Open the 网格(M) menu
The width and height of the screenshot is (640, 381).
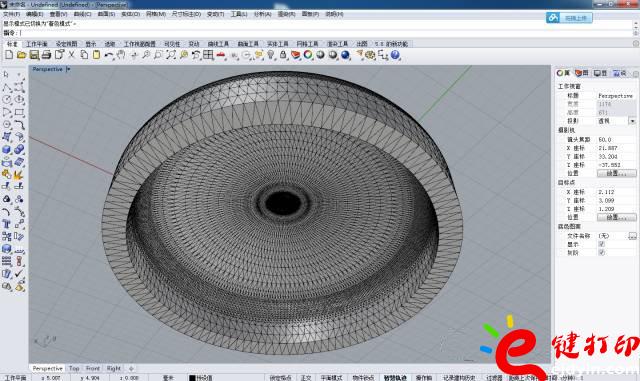(156, 14)
